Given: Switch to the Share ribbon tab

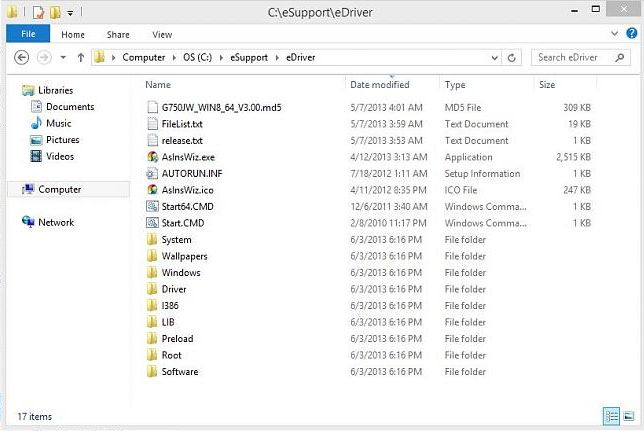Looking at the screenshot, I should tap(118, 35).
